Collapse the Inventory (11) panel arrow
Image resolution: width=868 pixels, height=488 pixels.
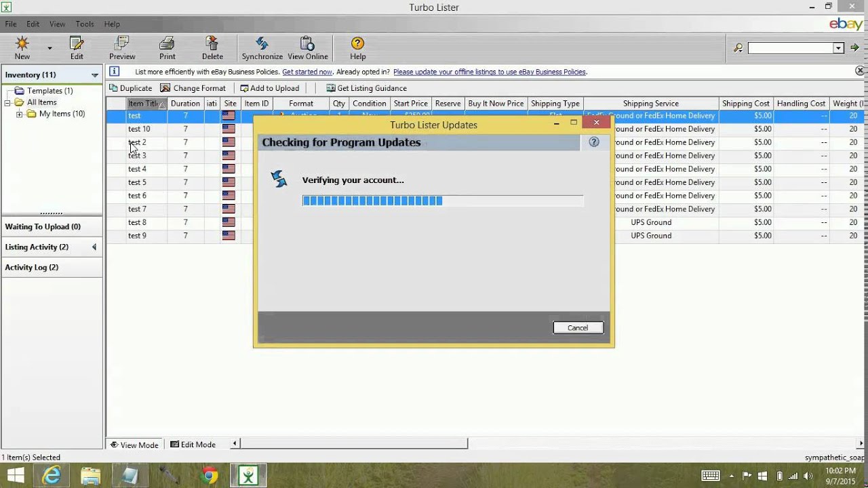pyautogui.click(x=95, y=75)
